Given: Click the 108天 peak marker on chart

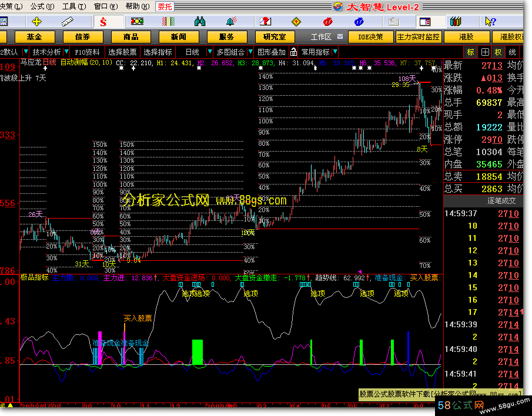Looking at the screenshot, I should point(407,79).
